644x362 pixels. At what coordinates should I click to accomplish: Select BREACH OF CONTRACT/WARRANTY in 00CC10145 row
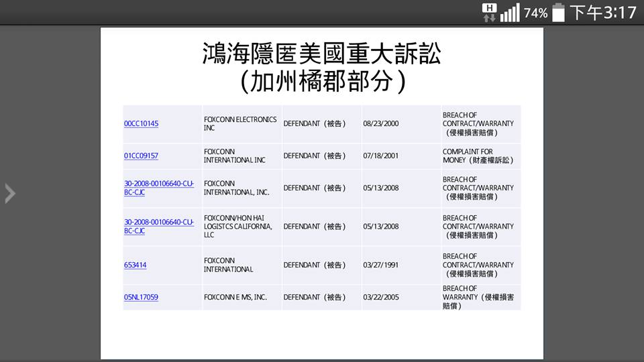[x=478, y=123]
